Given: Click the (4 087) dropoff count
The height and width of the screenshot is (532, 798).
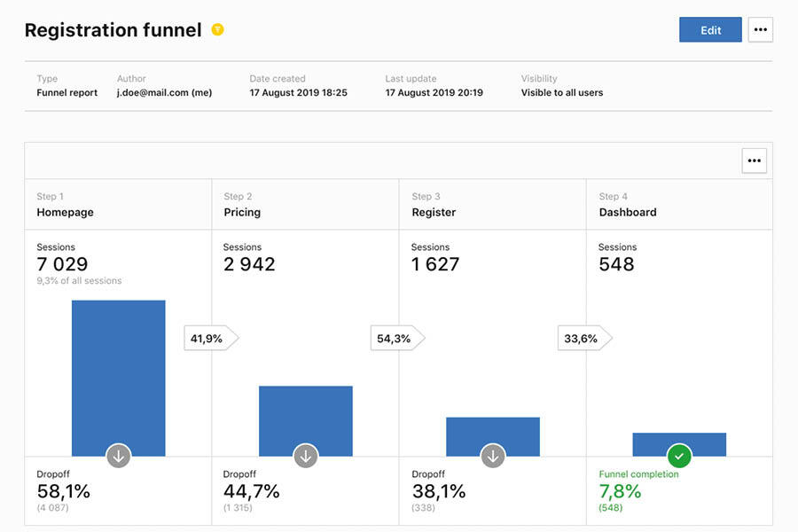Looking at the screenshot, I should (x=52, y=507).
